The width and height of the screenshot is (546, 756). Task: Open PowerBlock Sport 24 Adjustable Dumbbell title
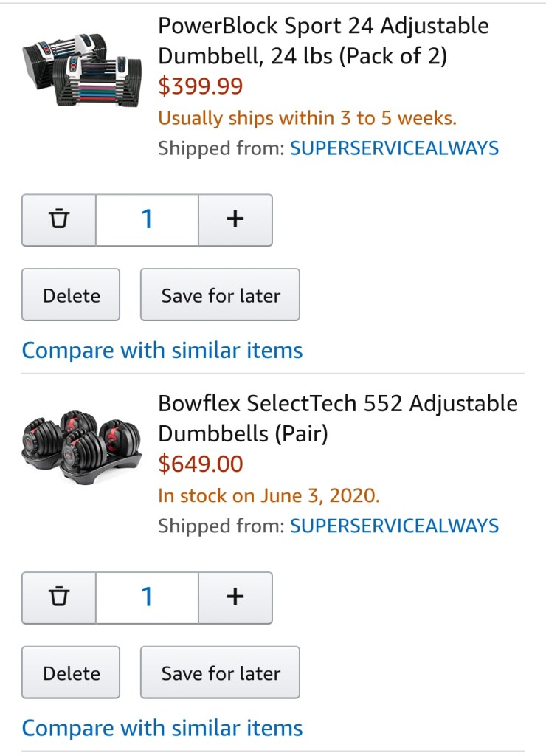(x=323, y=41)
